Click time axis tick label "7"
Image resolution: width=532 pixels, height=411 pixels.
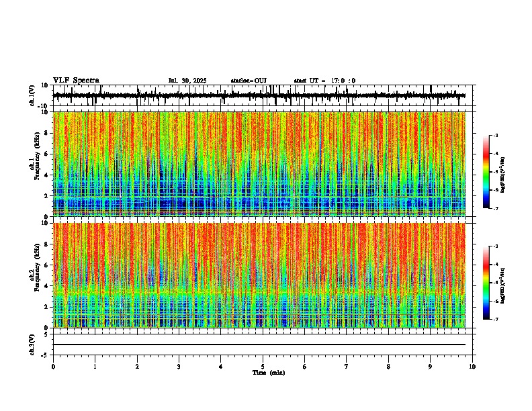(x=347, y=367)
